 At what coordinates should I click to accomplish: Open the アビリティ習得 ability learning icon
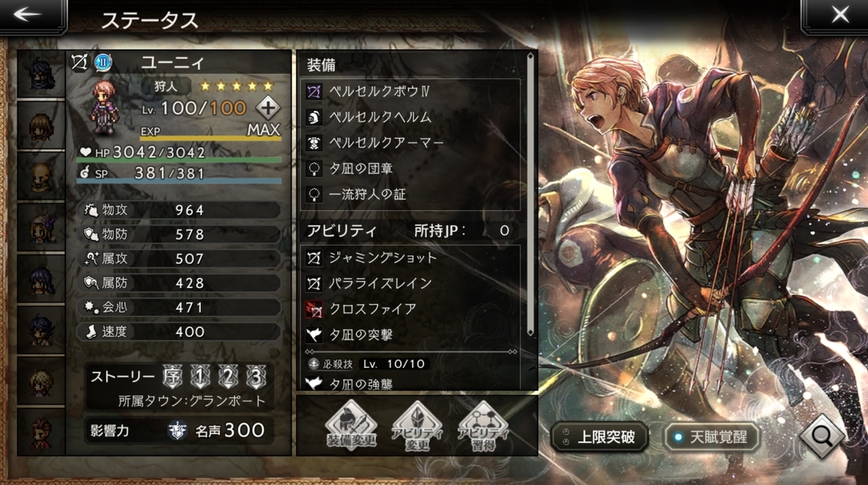(x=483, y=426)
